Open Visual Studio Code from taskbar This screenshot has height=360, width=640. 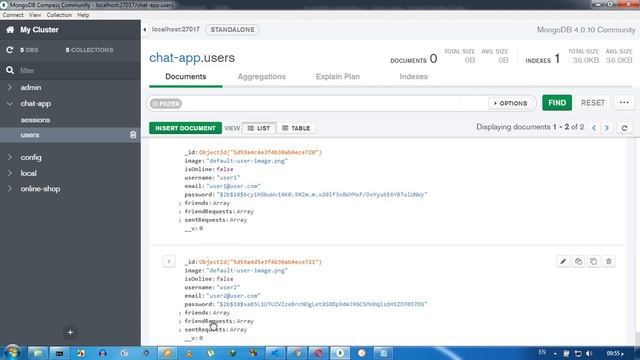[275, 353]
